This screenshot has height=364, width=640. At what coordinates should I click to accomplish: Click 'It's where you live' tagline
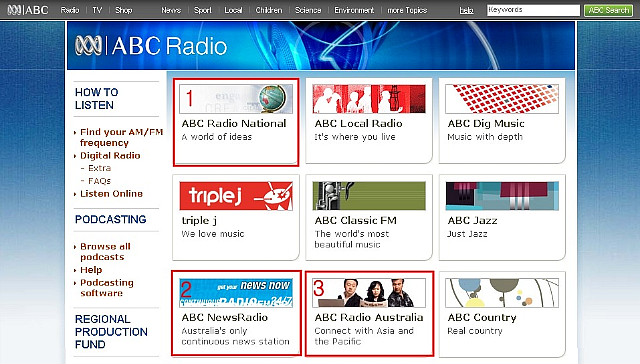pos(355,137)
